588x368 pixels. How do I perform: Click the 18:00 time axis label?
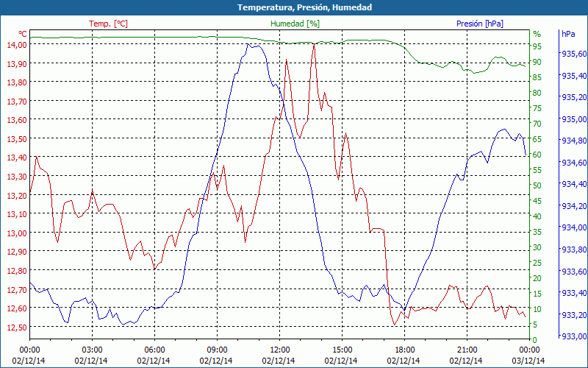405,350
